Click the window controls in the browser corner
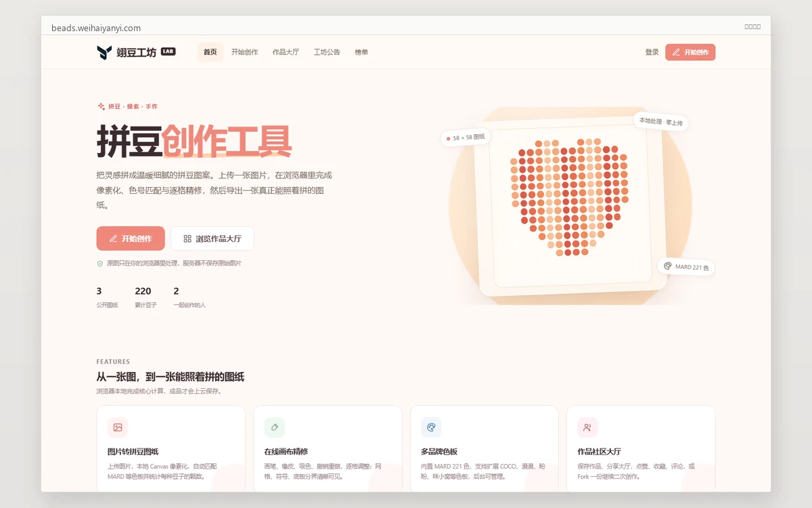The image size is (812, 508). 752,26
